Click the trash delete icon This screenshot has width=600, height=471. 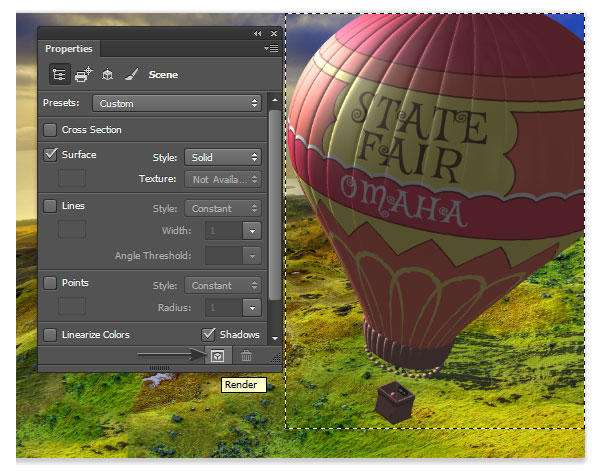(x=246, y=356)
